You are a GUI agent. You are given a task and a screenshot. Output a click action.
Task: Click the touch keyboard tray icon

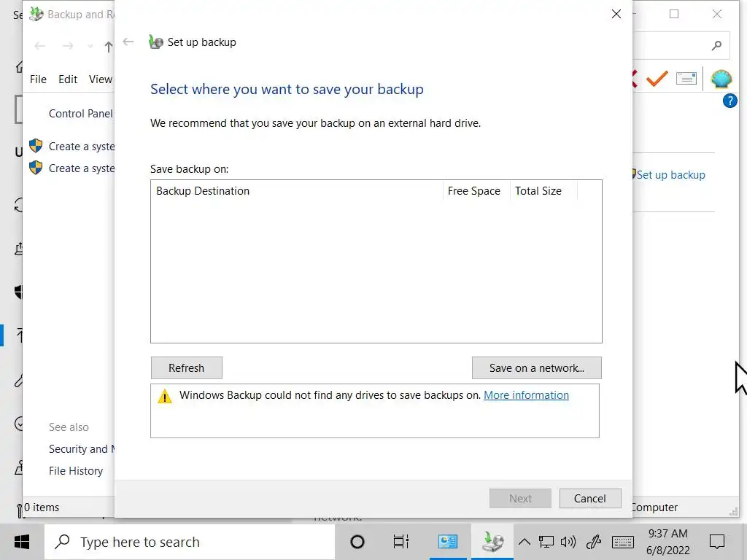[623, 542]
